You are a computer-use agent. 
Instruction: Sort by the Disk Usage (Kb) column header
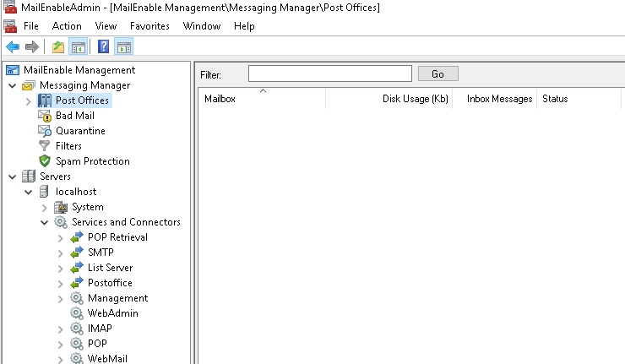point(415,99)
